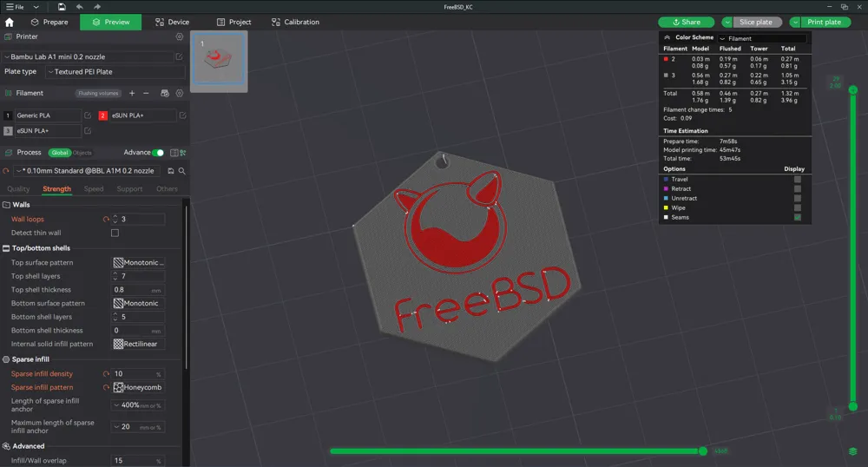868x467 pixels.
Task: Switch to the Device tab
Action: [x=172, y=22]
